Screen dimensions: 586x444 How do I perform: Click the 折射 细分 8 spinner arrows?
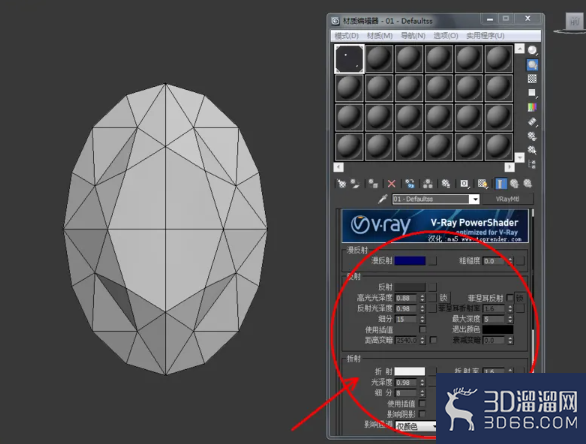point(422,393)
